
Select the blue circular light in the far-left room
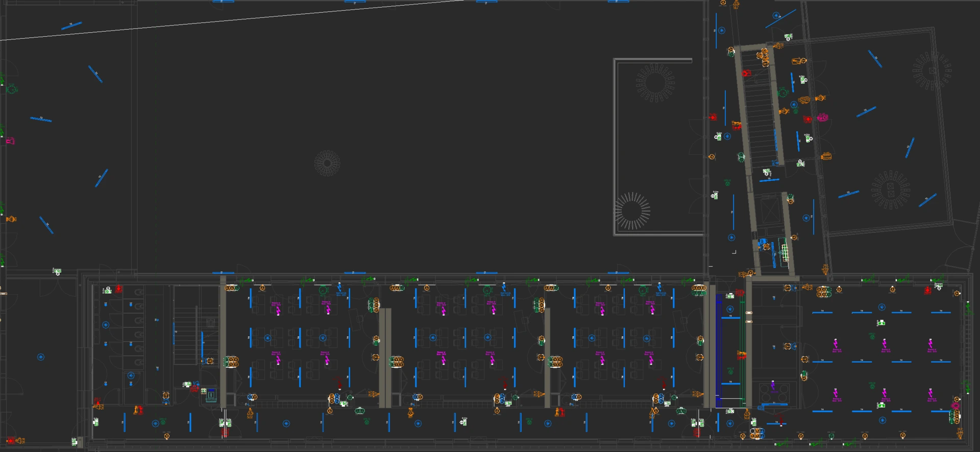coord(41,357)
